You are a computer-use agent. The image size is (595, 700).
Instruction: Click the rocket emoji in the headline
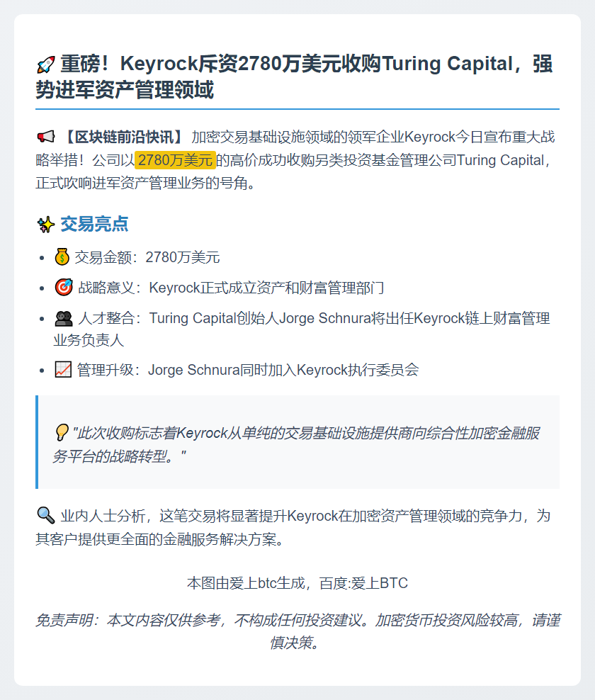coord(45,64)
